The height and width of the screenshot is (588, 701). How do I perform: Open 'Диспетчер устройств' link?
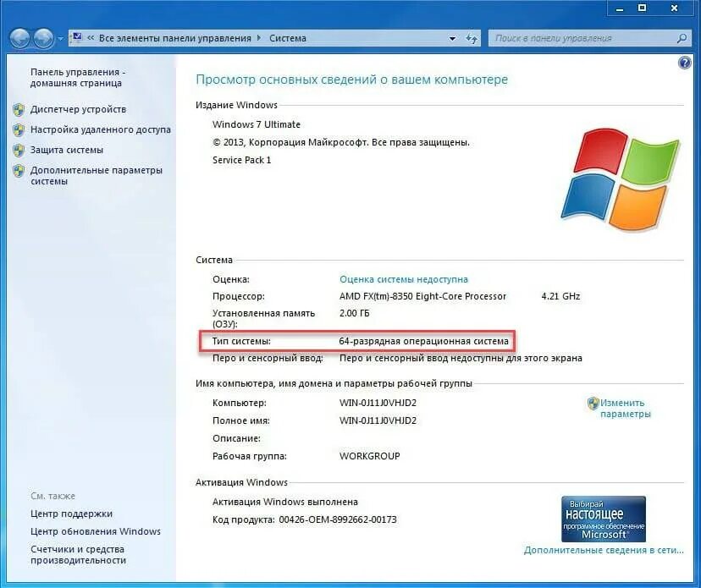coord(78,109)
